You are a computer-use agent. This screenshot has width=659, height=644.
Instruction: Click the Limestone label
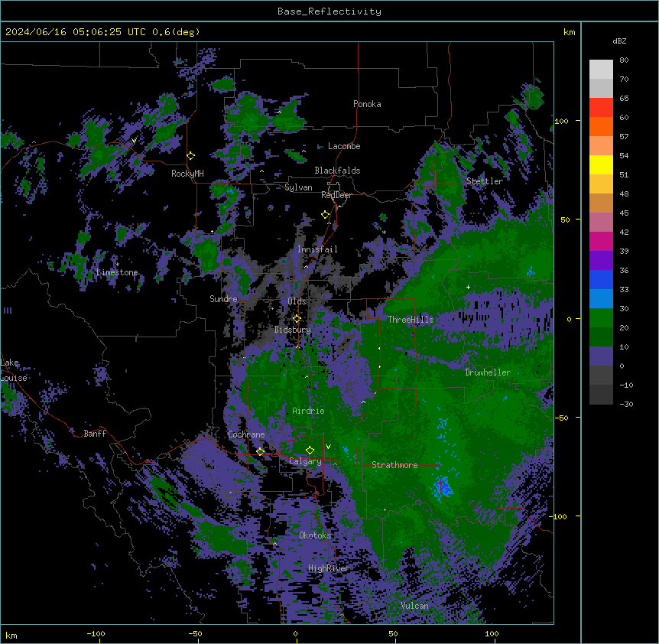tap(117, 272)
